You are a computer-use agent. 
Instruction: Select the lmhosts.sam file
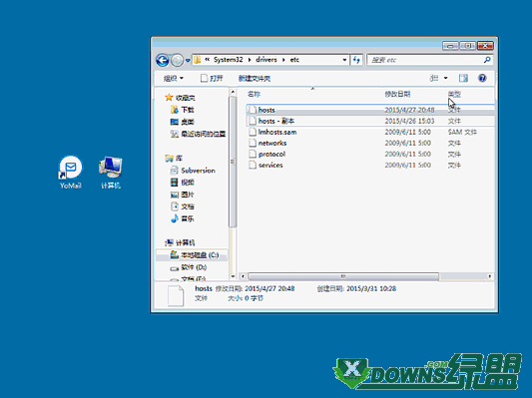click(x=370, y=132)
